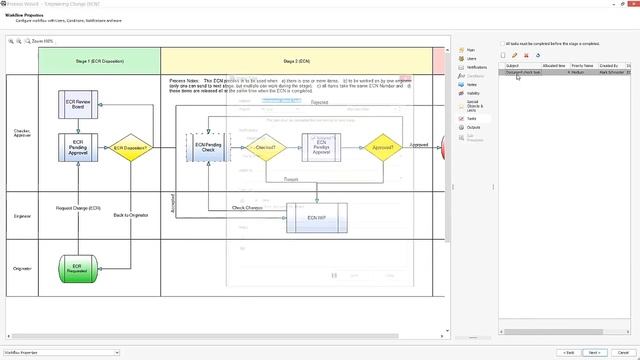The height and width of the screenshot is (360, 640).
Task: Click the Request Change (ECN) transition label
Action: tap(78, 208)
